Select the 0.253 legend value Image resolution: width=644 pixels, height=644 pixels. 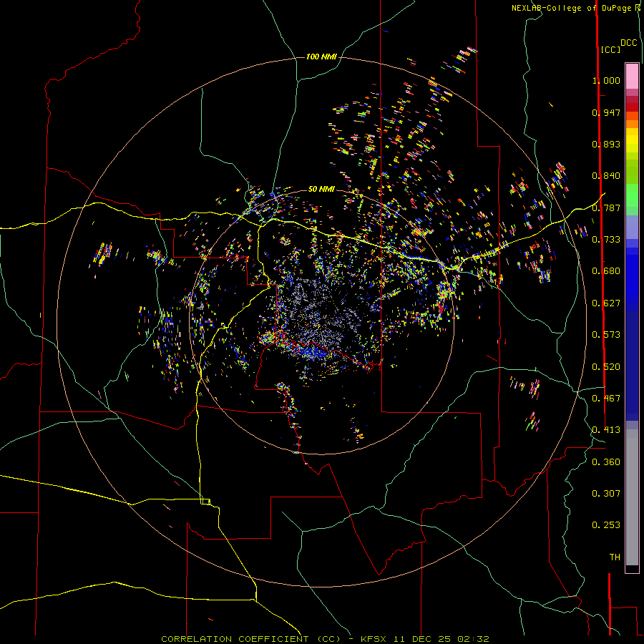pyautogui.click(x=606, y=525)
